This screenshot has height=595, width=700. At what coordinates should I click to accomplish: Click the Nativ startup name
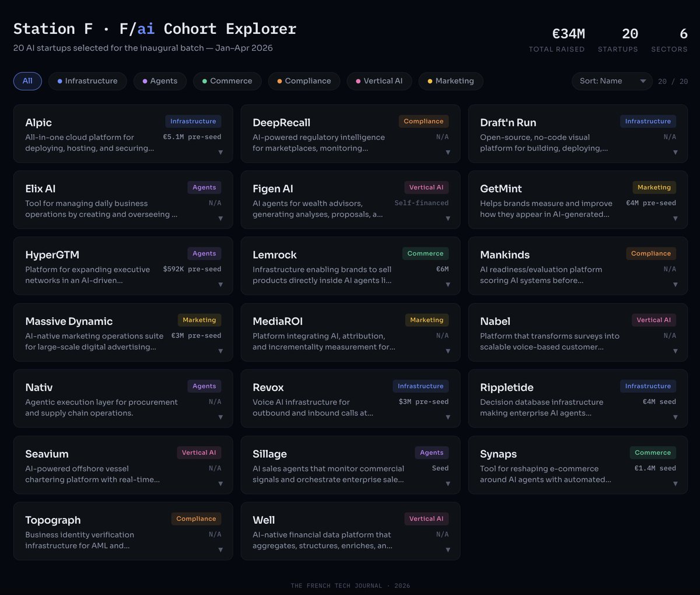tap(39, 387)
